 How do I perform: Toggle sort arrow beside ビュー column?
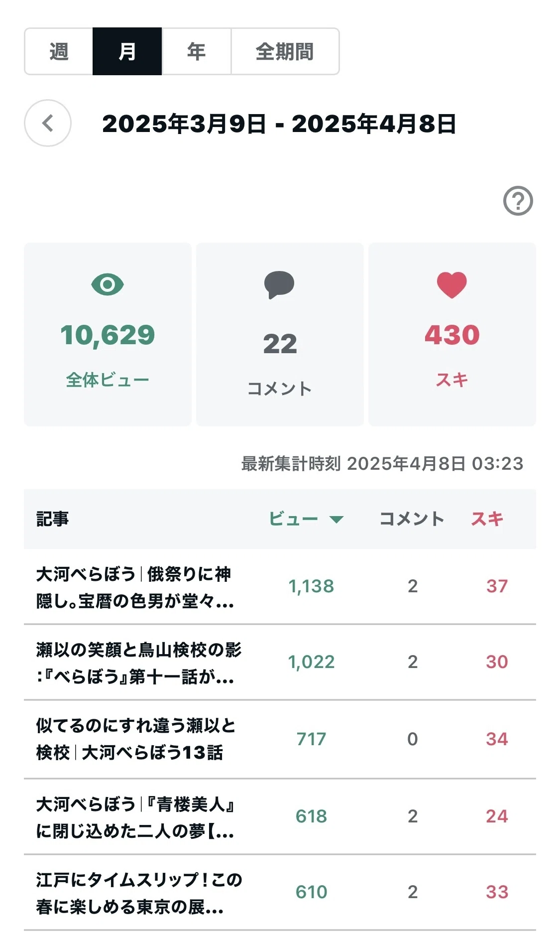(x=336, y=520)
